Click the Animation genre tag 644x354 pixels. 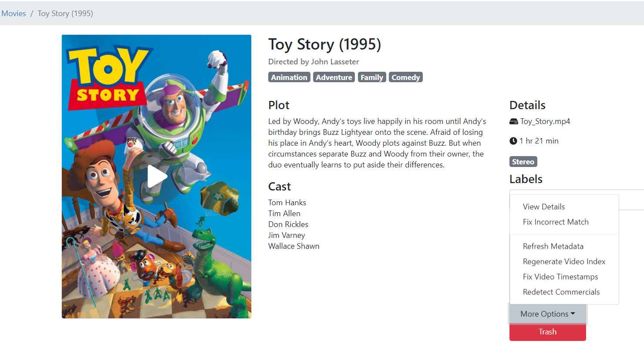point(289,77)
